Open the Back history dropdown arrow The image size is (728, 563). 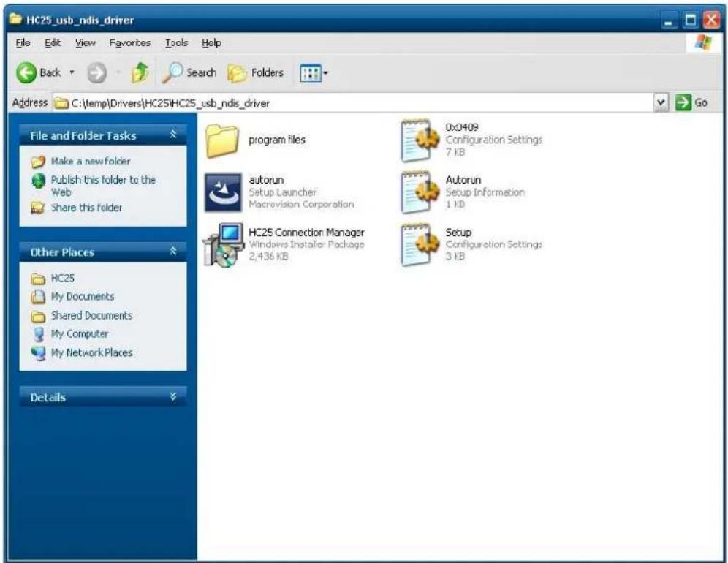tap(72, 72)
